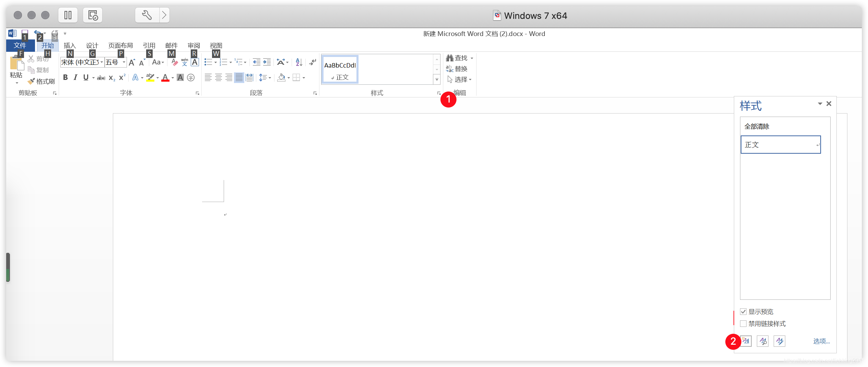The height and width of the screenshot is (367, 868).
Task: Increase font size with grow font icon
Action: point(132,62)
